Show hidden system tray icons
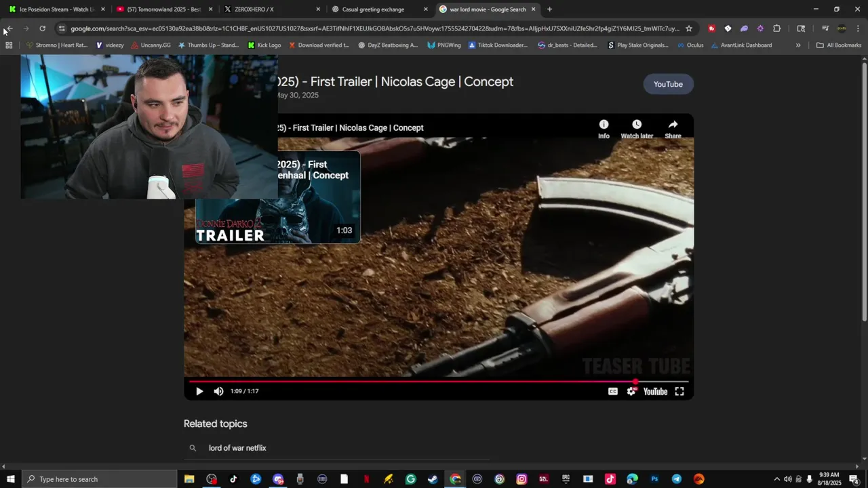Screen dimensions: 868x488 pyautogui.click(x=776, y=479)
